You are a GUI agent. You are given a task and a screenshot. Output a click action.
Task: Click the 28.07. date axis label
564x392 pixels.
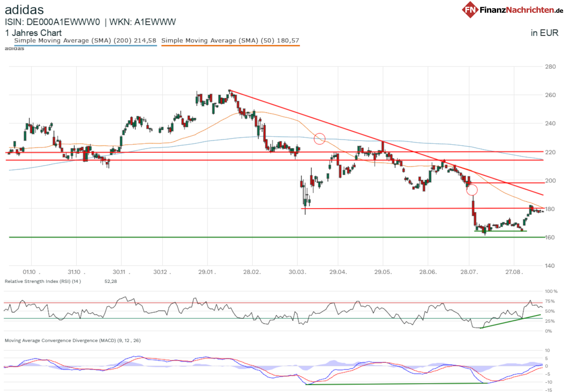pos(469,273)
